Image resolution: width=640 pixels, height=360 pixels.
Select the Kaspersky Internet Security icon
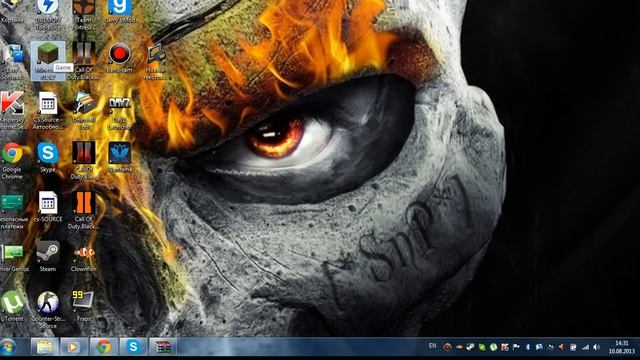pos(12,110)
